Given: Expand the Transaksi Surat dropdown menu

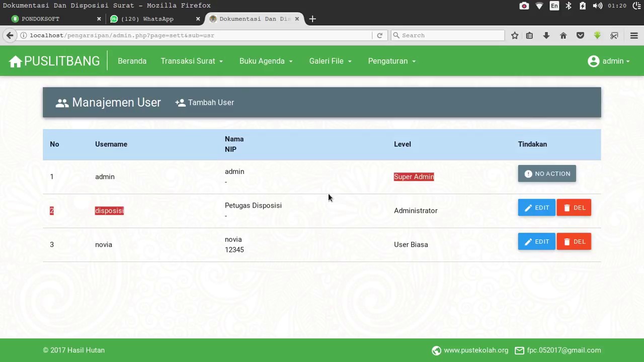Looking at the screenshot, I should pyautogui.click(x=192, y=61).
